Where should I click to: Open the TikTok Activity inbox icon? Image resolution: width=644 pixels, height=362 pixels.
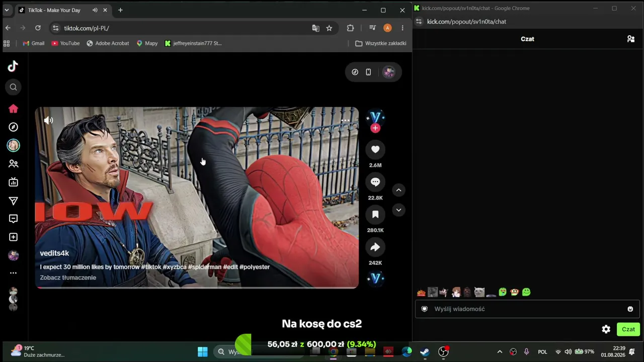[14, 219]
